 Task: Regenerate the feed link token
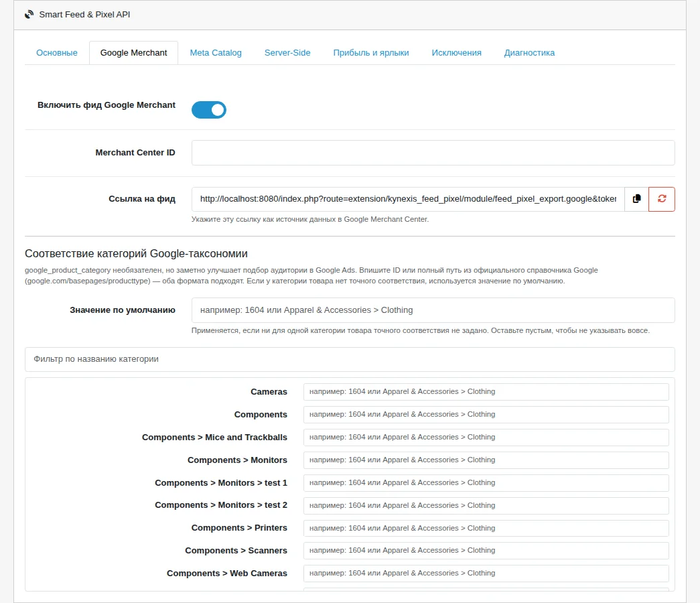(x=662, y=199)
